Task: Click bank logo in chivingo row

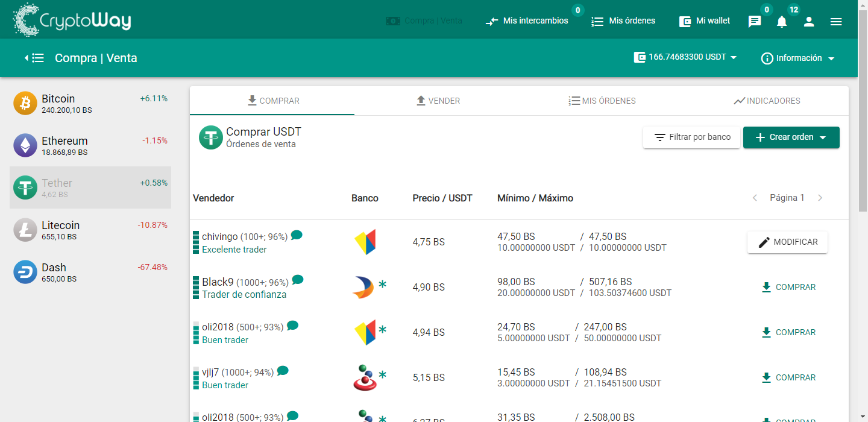Action: click(365, 242)
